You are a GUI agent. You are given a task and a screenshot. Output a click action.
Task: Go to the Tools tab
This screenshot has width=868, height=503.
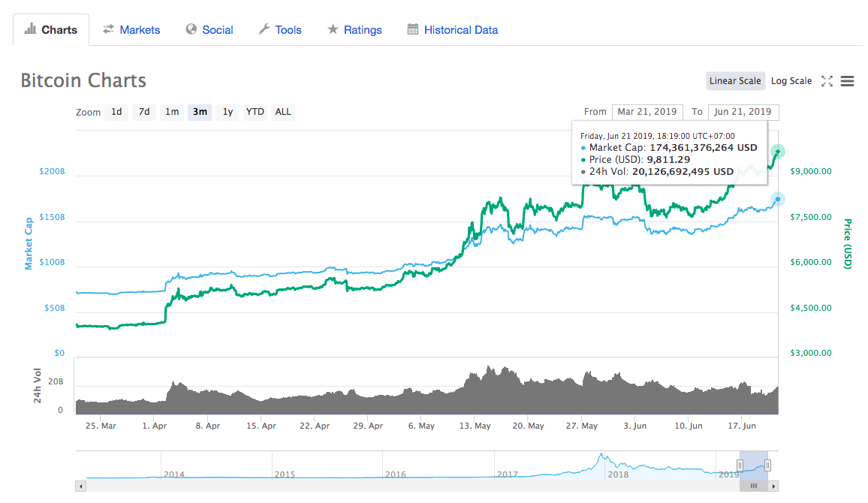click(280, 30)
